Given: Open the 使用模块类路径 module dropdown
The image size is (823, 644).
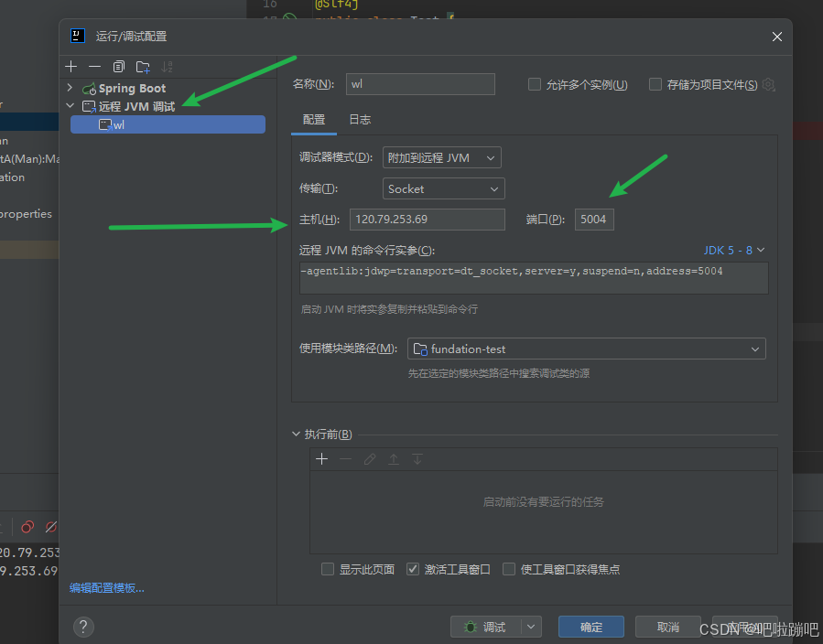Looking at the screenshot, I should 586,349.
